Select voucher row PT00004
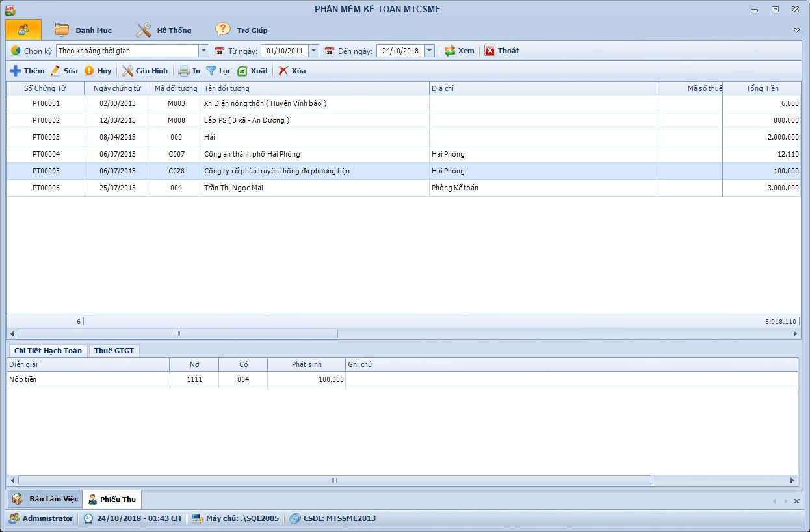Viewport: 810px width, 532px height. point(46,154)
